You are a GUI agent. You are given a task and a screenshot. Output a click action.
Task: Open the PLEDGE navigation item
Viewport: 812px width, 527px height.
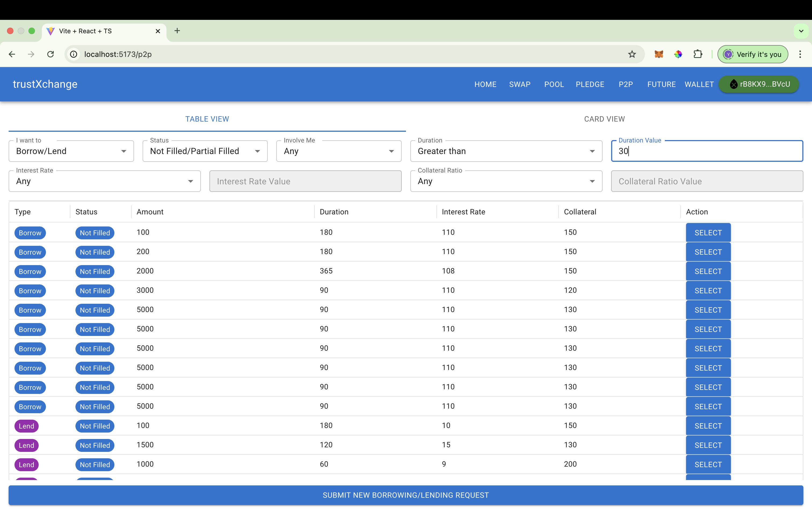click(590, 84)
